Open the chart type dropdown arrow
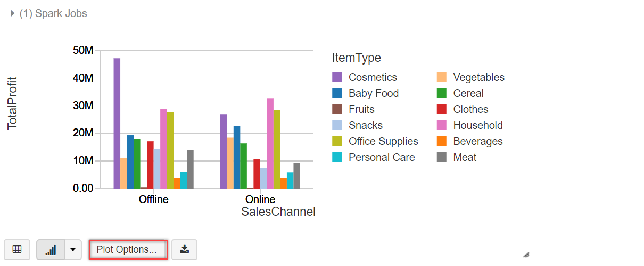 73,249
